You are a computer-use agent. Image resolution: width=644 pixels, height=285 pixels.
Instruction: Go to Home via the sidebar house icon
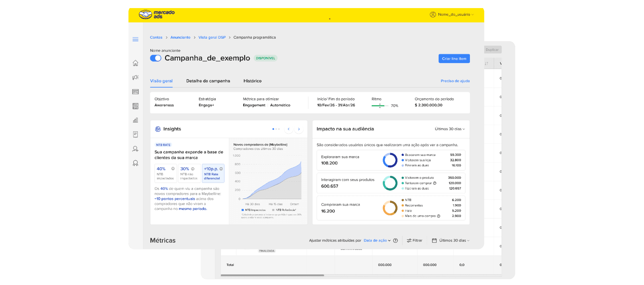click(x=136, y=63)
